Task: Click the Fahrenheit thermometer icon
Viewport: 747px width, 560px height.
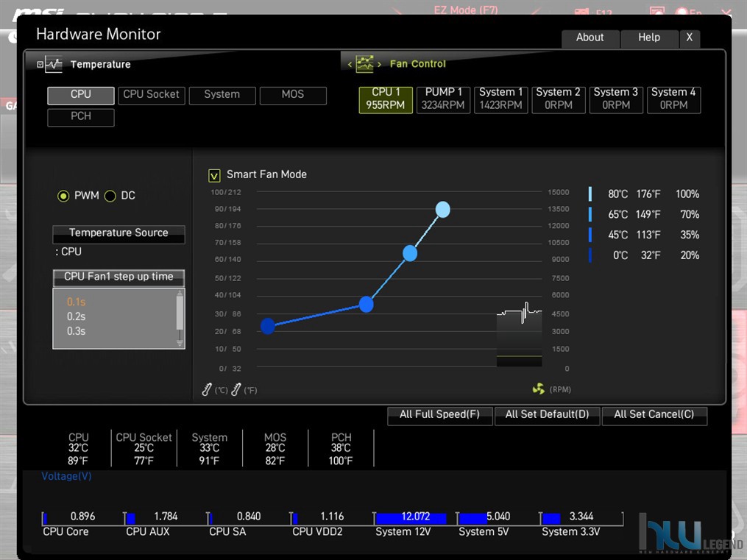Action: click(x=236, y=389)
